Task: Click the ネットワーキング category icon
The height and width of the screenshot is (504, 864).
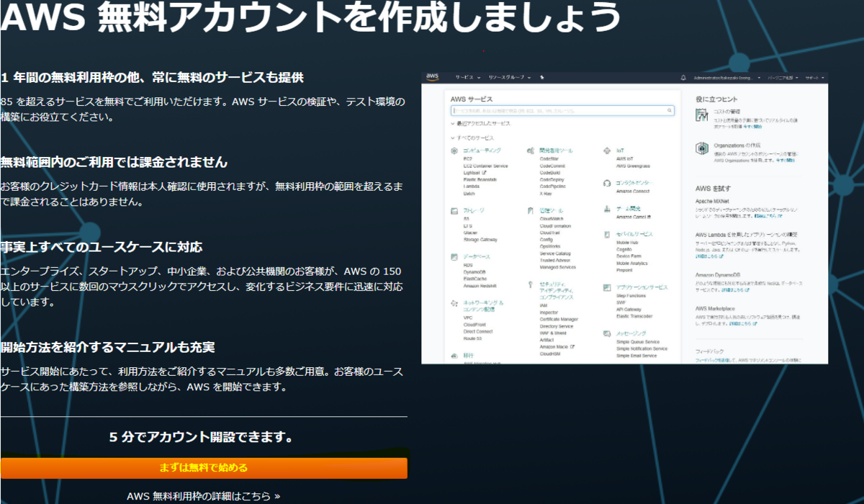Action: click(x=454, y=303)
